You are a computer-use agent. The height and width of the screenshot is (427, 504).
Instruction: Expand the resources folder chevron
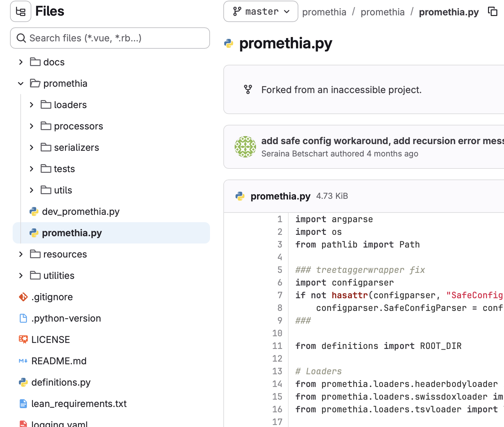[21, 254]
